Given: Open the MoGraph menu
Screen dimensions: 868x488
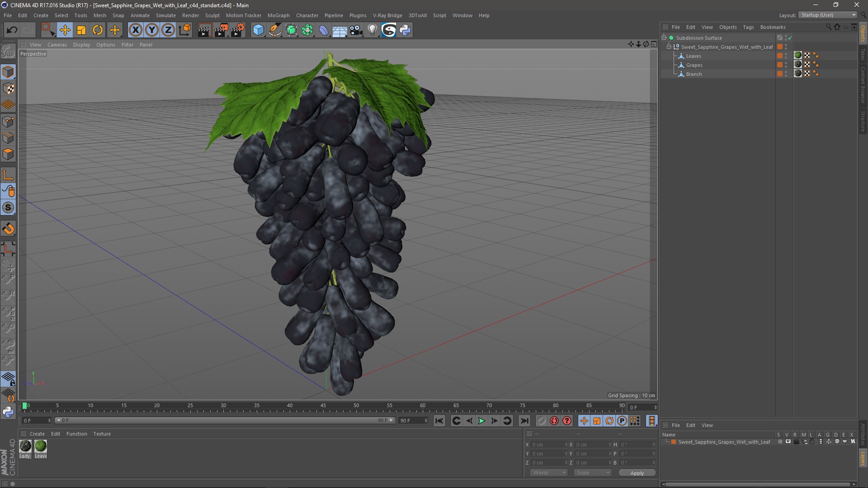Looking at the screenshot, I should tap(278, 15).
